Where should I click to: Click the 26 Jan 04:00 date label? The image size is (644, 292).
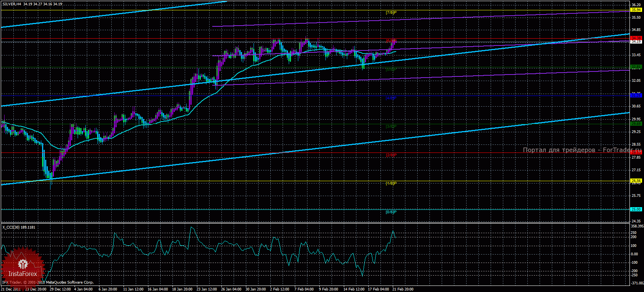tap(231, 289)
